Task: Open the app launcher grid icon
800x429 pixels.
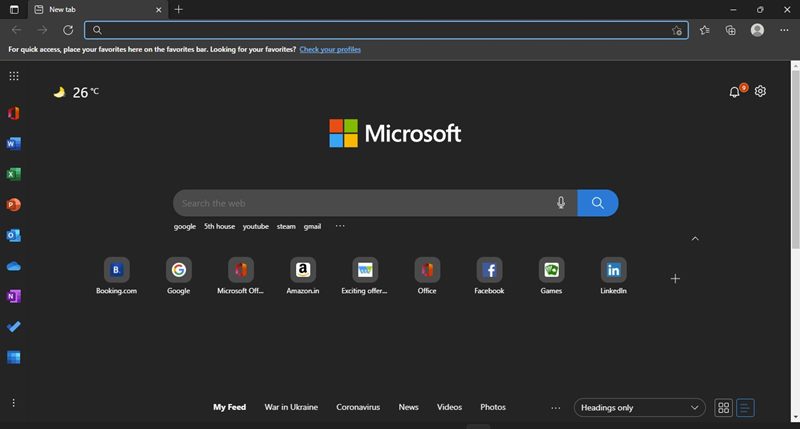Action: click(14, 76)
